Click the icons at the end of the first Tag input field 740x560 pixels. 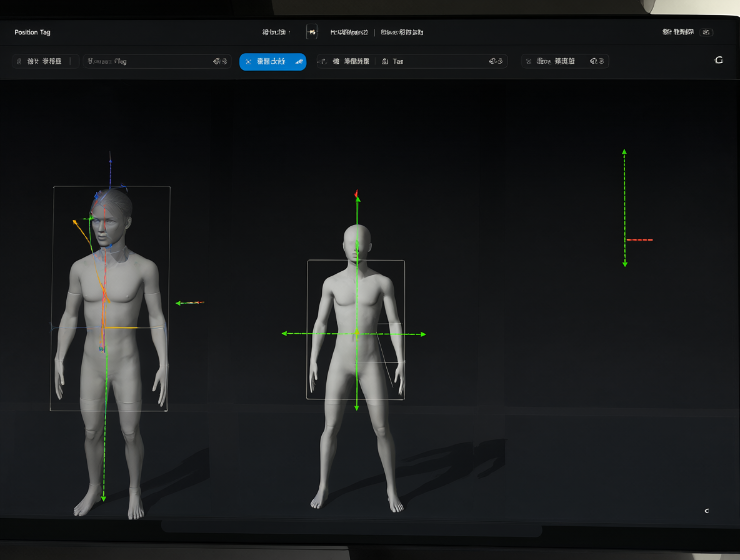tap(220, 61)
